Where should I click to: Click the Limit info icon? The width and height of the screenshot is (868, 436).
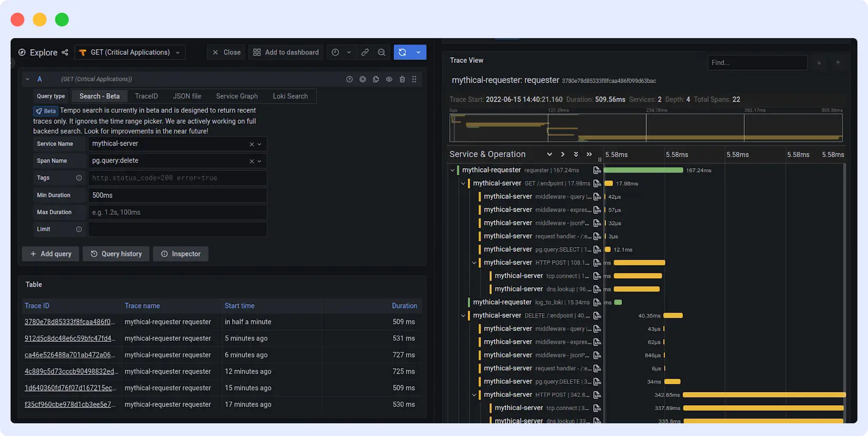pos(79,229)
